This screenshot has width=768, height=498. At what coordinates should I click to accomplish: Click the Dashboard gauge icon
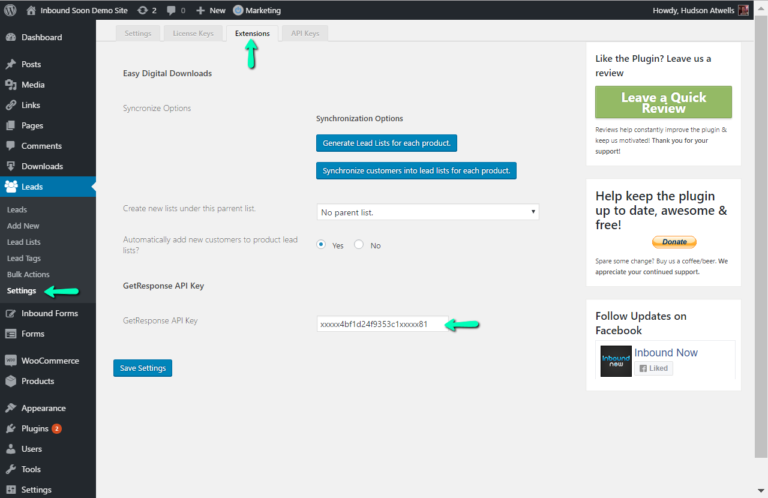click(x=11, y=37)
